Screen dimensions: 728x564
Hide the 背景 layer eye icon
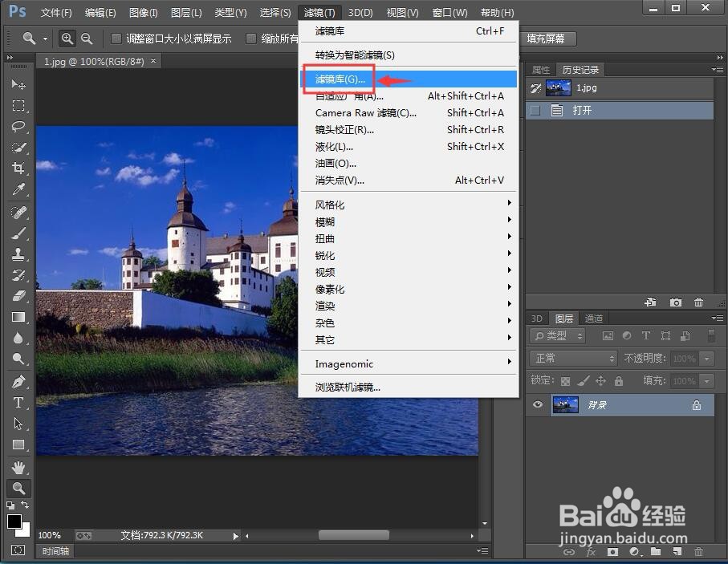[x=538, y=404]
